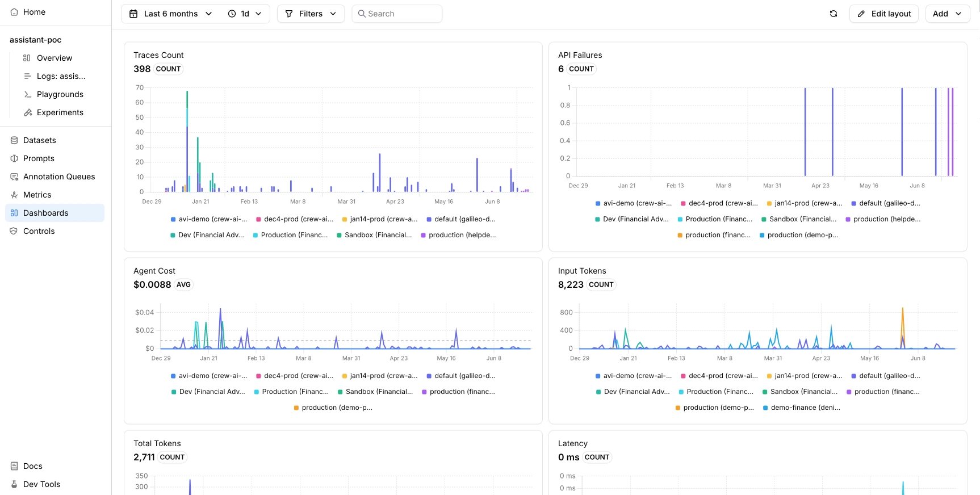This screenshot has width=980, height=495.
Task: Open the Last 6 months date dropdown
Action: pyautogui.click(x=171, y=14)
